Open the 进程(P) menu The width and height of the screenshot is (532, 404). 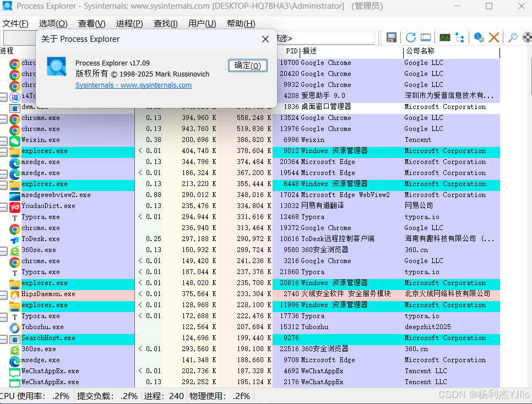click(x=129, y=24)
